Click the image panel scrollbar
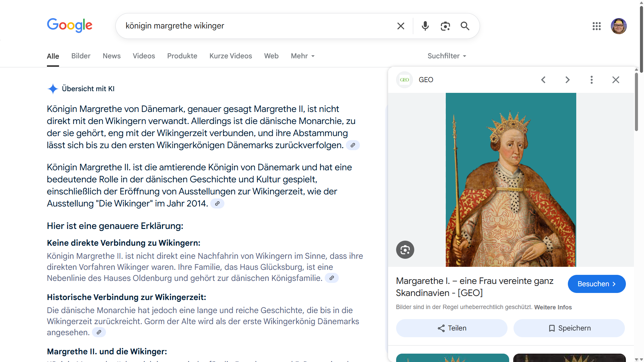 click(x=636, y=102)
